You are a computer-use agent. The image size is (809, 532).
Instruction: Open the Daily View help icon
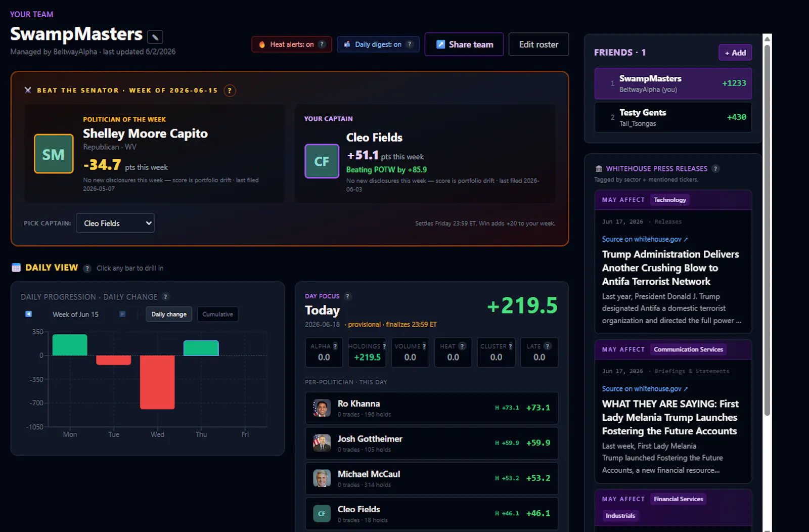87,269
